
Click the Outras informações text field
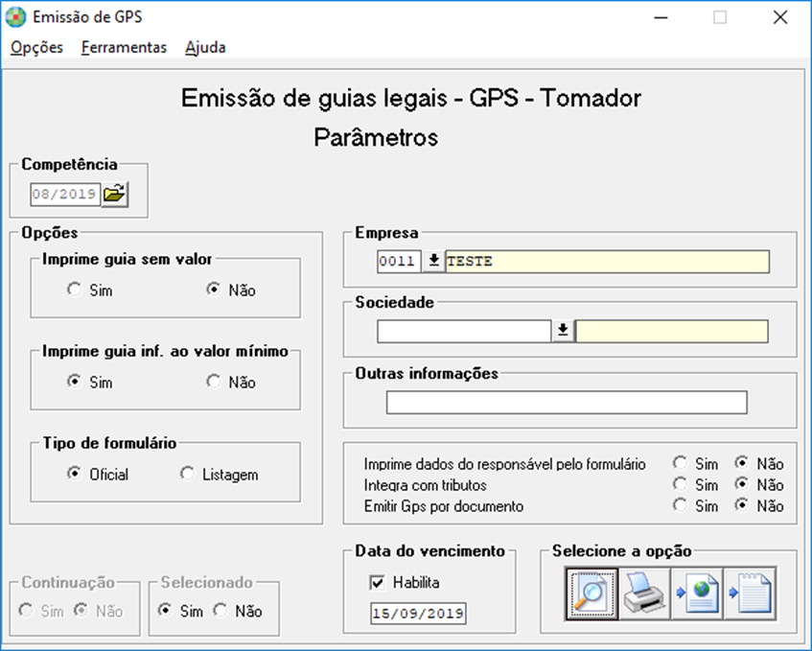567,402
